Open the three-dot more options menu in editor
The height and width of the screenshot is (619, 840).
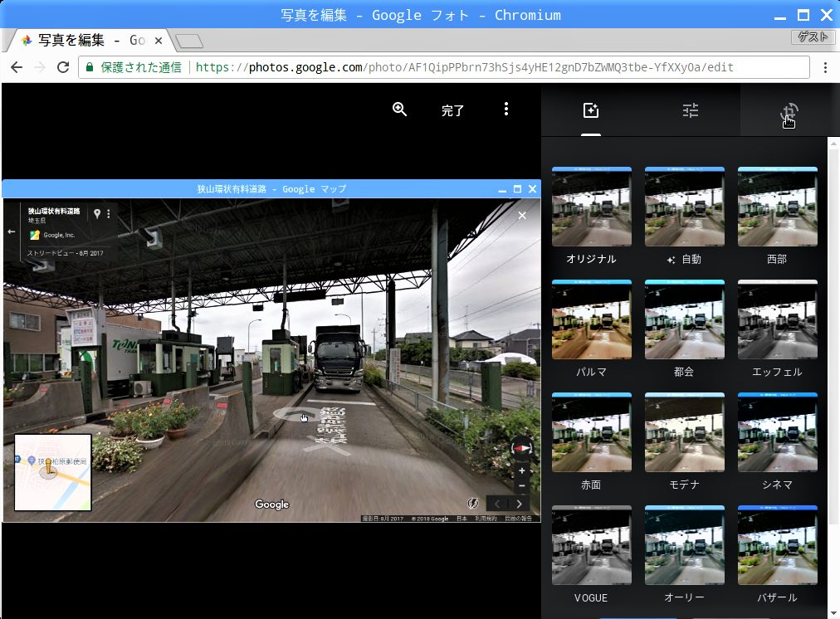tap(506, 110)
